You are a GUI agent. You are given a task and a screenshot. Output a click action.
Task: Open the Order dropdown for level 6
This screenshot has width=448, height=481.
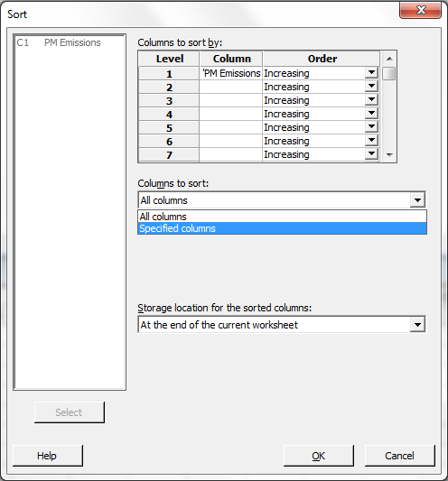tap(371, 141)
